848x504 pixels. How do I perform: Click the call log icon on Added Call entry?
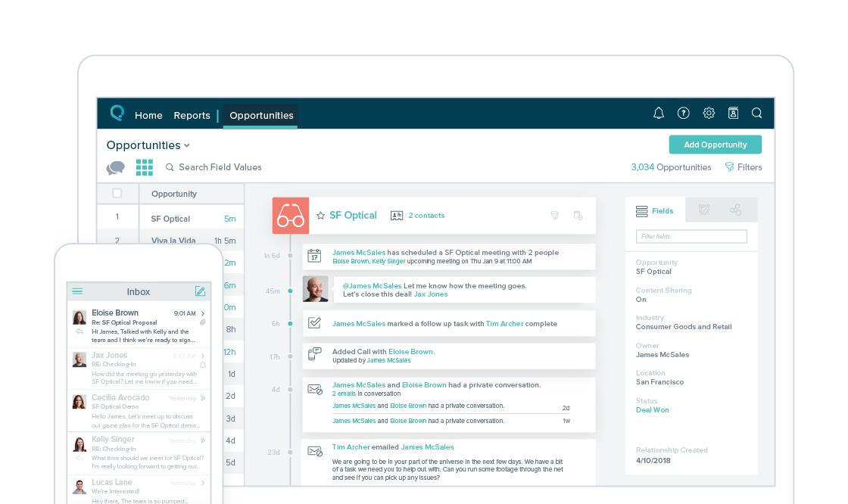[x=314, y=354]
